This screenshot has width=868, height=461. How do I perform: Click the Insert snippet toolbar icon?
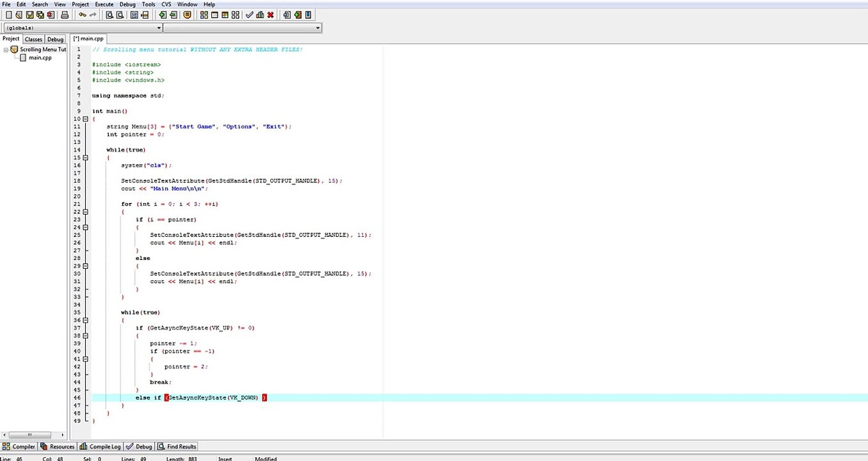coord(287,15)
